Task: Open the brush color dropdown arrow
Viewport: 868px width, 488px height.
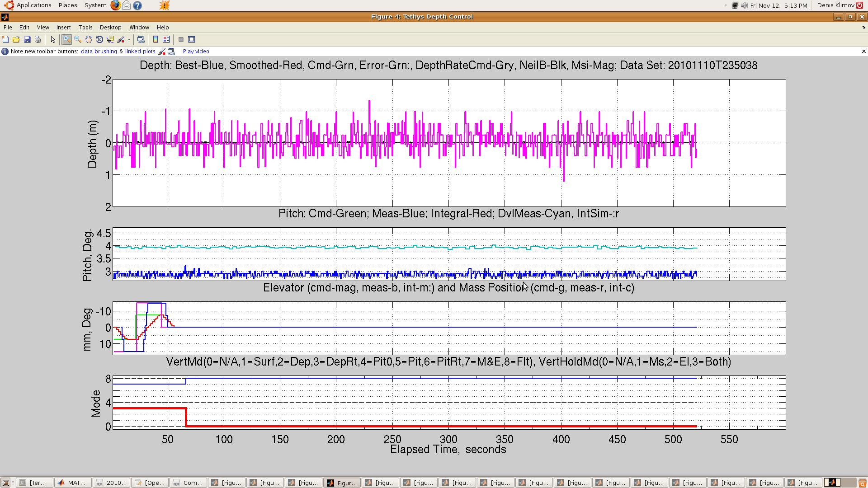Action: (129, 39)
